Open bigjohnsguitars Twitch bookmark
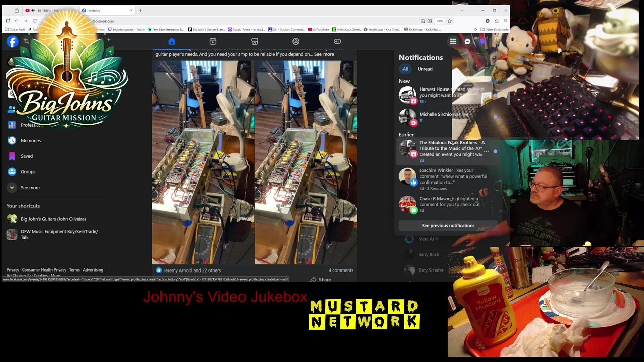This screenshot has height=362, width=644. pos(126,29)
